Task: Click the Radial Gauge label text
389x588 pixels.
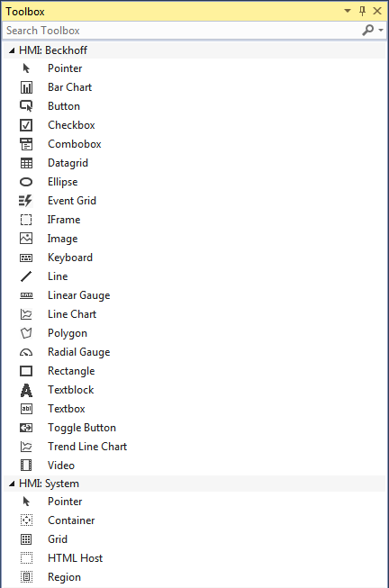Action: click(78, 352)
